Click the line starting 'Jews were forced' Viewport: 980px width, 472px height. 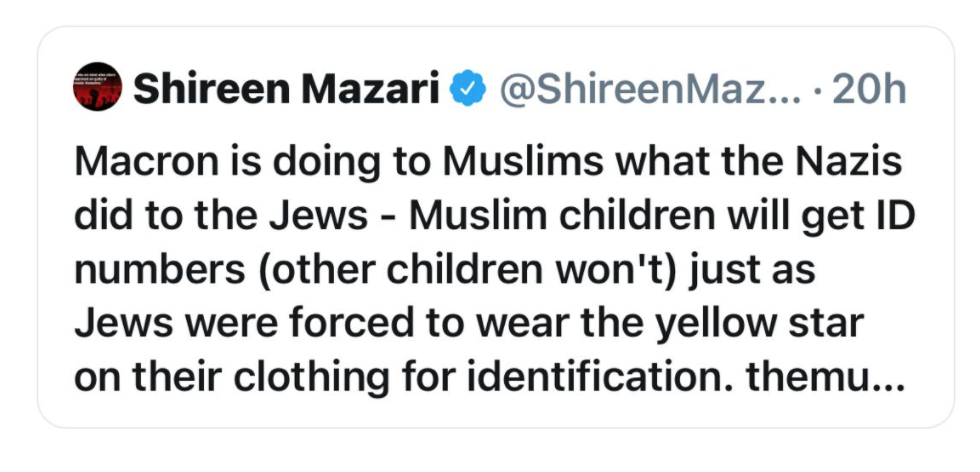469,324
